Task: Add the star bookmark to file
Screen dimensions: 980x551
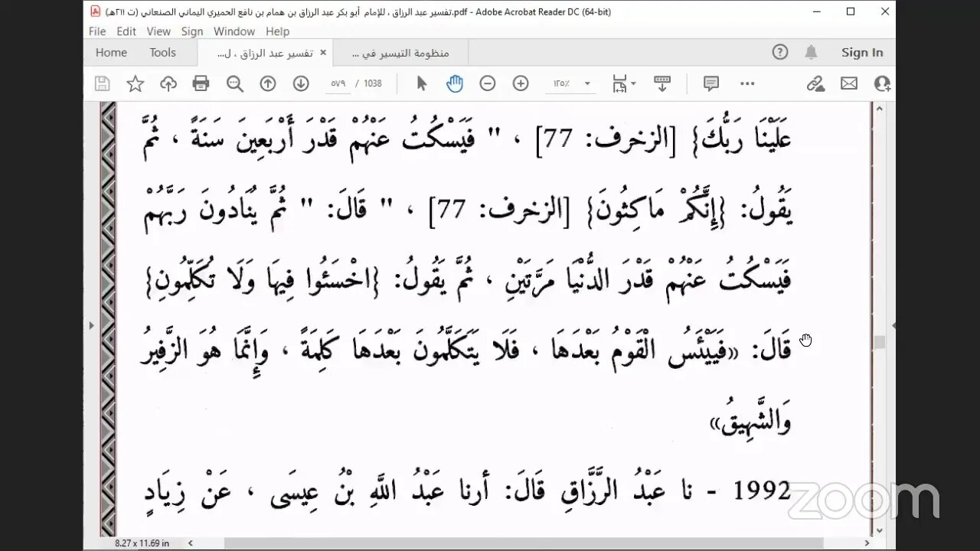Action: 135,83
